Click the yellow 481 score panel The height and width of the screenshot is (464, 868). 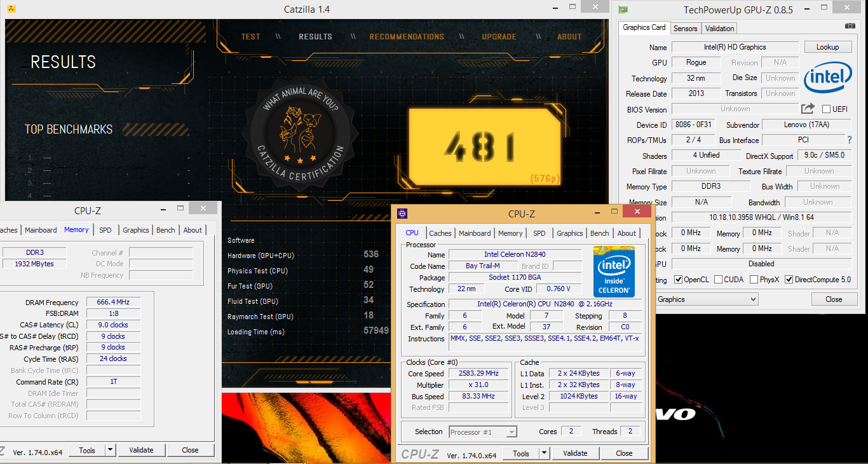pyautogui.click(x=484, y=147)
